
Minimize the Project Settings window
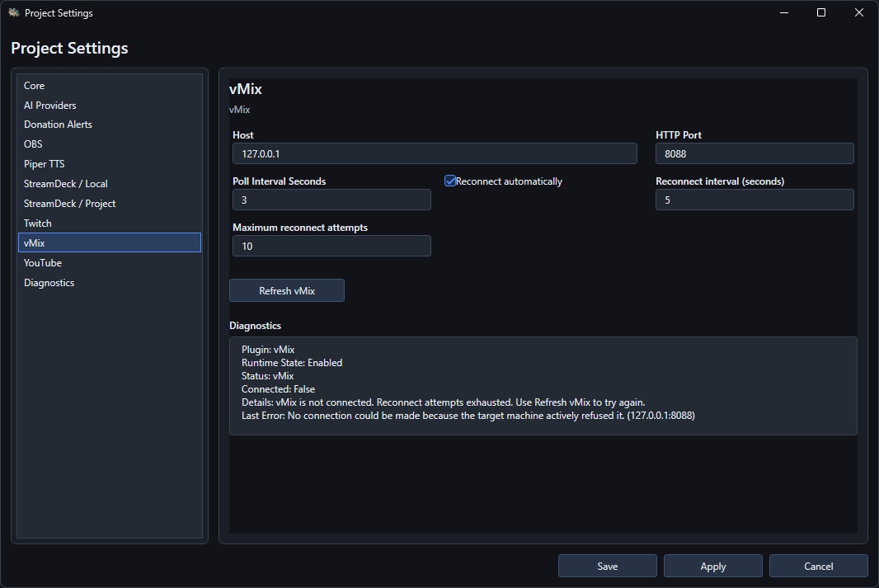784,12
